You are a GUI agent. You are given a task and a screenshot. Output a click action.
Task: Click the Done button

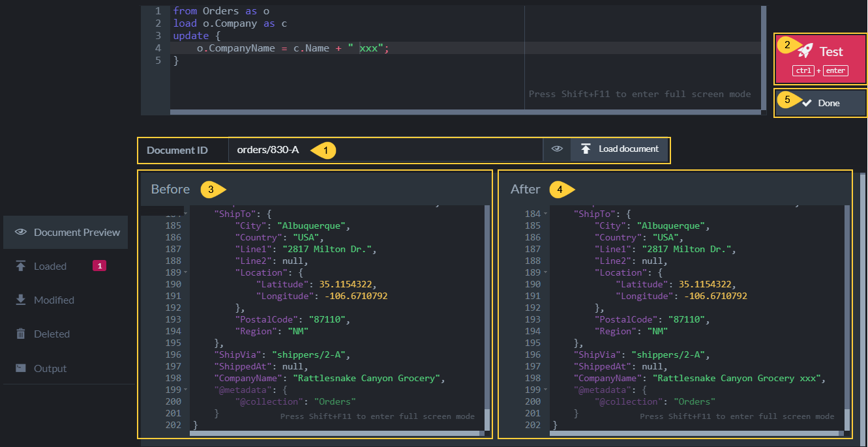coord(820,103)
